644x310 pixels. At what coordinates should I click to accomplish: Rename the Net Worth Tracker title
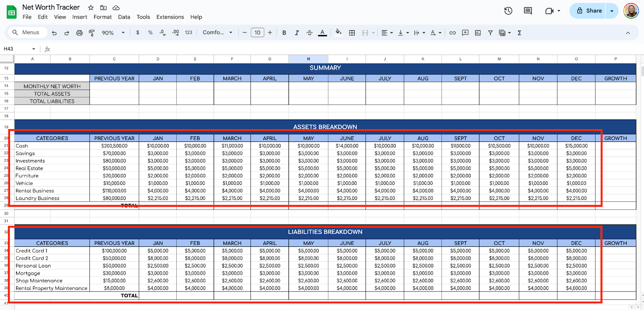[x=51, y=7]
